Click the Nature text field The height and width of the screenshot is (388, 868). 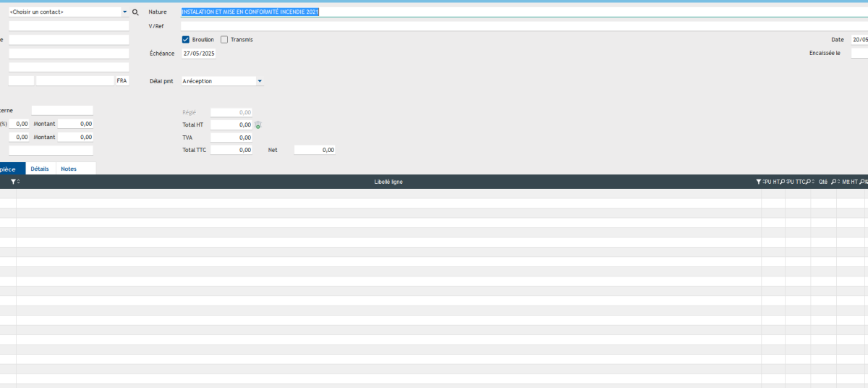coord(506,12)
